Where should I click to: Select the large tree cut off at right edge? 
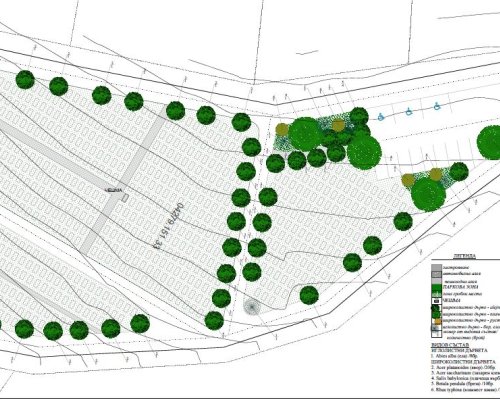click(x=489, y=143)
